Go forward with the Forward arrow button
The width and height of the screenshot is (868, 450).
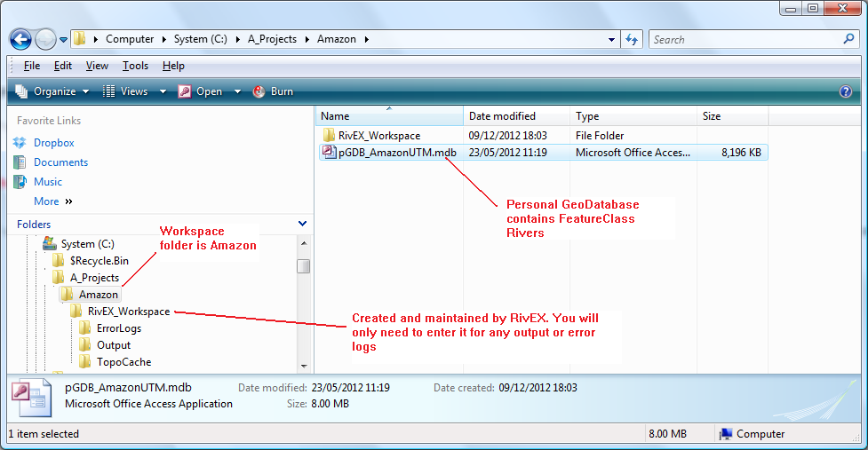(45, 39)
